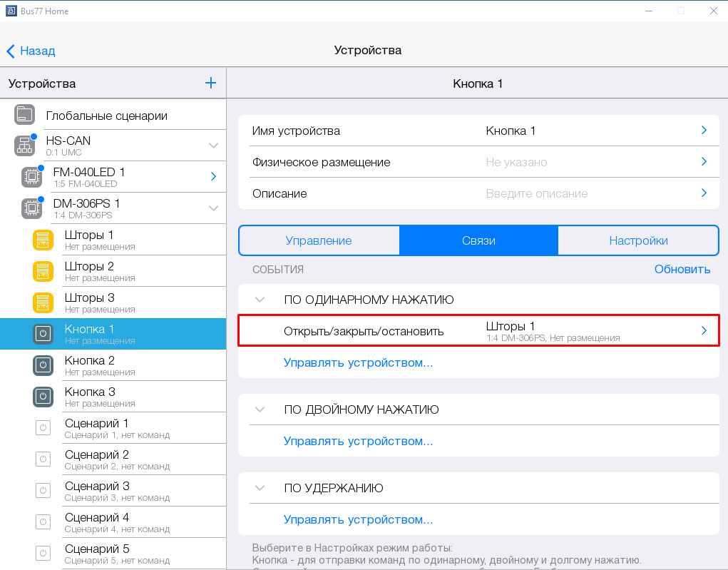
Task: Collapse the DM-306PS 1 device chevron
Action: pyautogui.click(x=213, y=208)
